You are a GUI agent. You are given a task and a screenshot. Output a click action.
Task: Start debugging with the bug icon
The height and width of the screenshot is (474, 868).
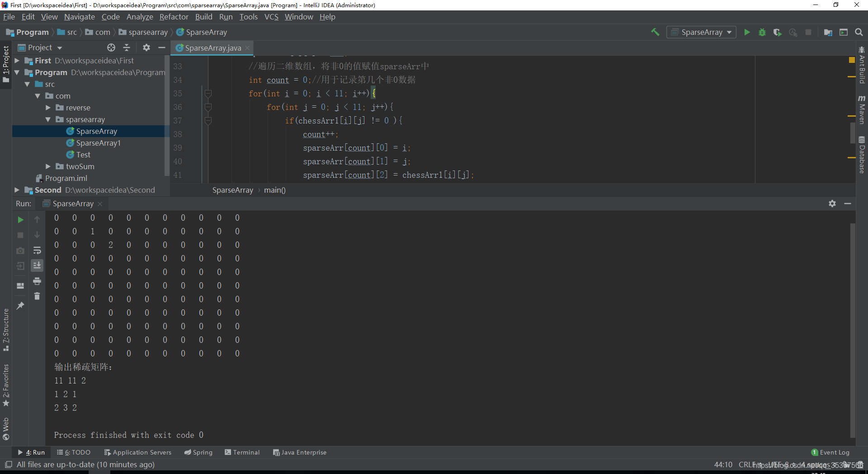762,32
